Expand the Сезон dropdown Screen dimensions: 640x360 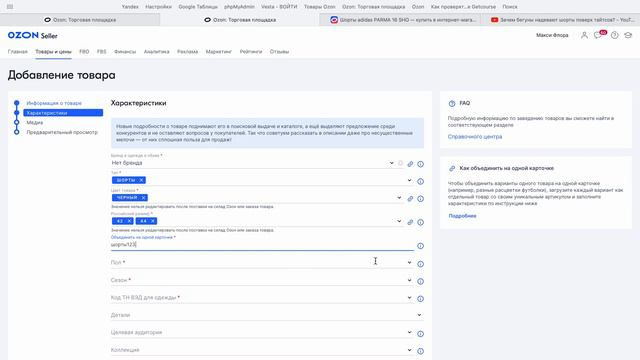(409, 280)
